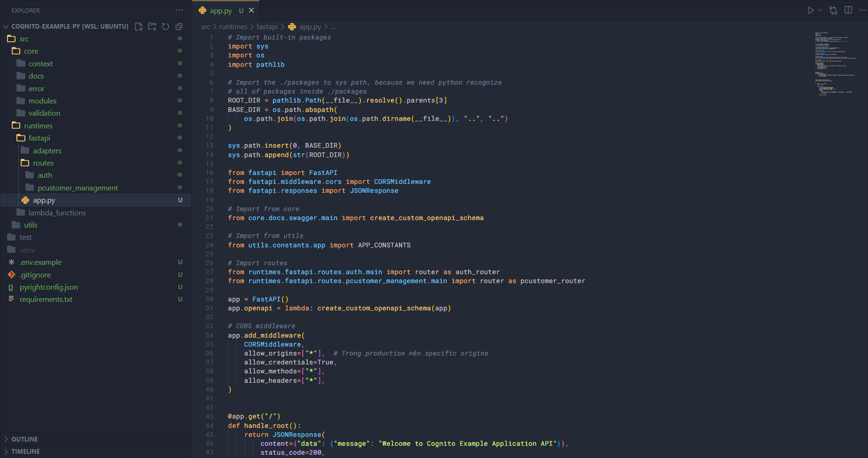Select the app.py editor tab
Screen dimensions: 868x458
point(220,10)
